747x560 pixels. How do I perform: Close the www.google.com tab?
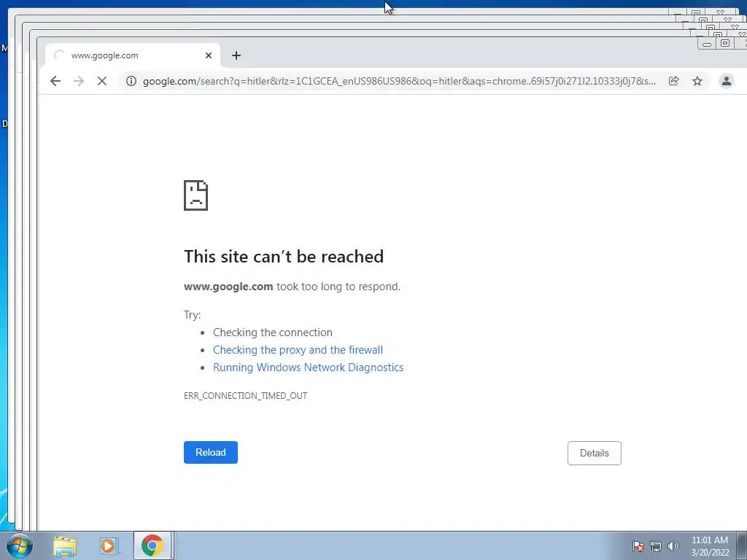coord(208,55)
